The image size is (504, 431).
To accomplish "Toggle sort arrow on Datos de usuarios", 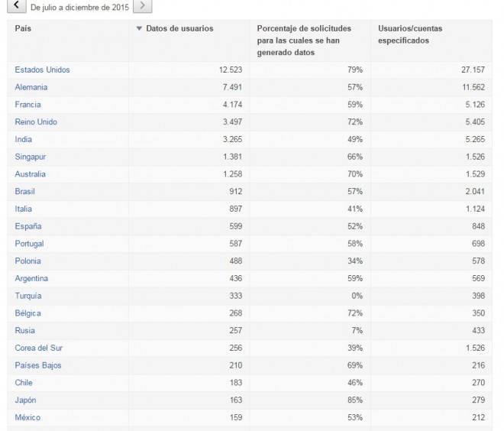I will (x=139, y=28).
